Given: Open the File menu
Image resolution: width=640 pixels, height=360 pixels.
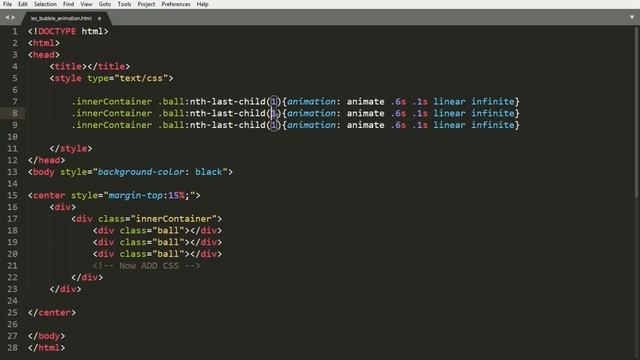Looking at the screenshot, I should pos(7,4).
